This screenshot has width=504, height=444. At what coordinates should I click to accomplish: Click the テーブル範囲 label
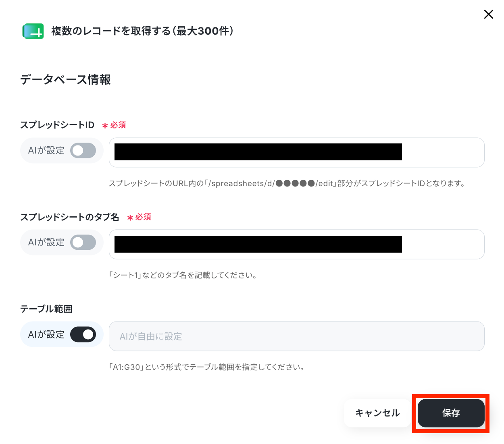pos(46,309)
